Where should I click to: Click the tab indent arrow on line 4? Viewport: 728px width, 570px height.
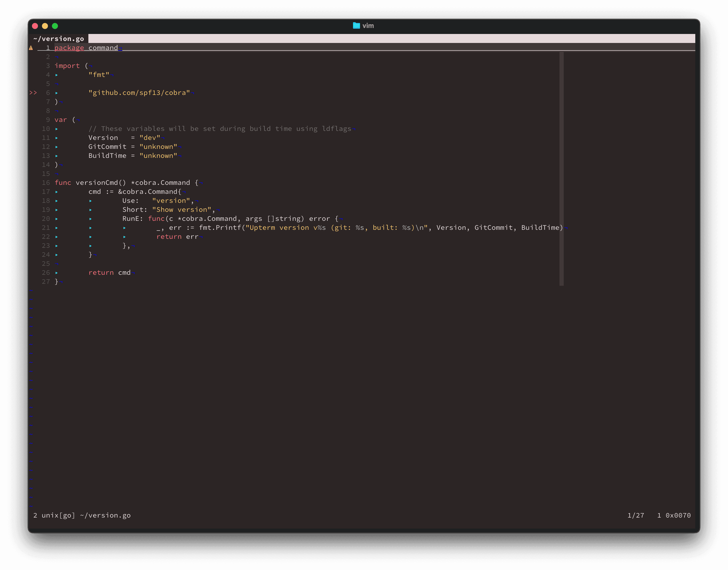click(57, 75)
